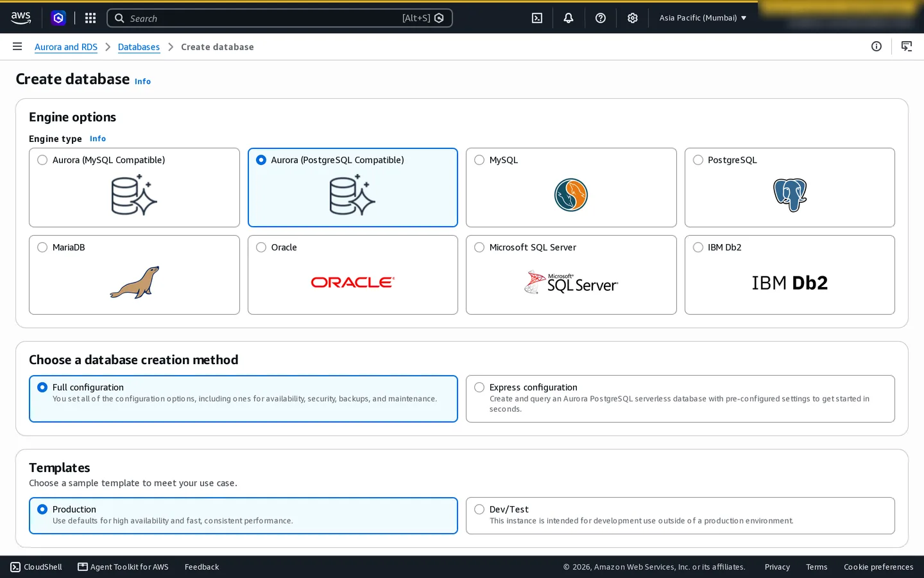Select Microsoft SQL Server radio button
The width and height of the screenshot is (924, 578).
pyautogui.click(x=479, y=247)
